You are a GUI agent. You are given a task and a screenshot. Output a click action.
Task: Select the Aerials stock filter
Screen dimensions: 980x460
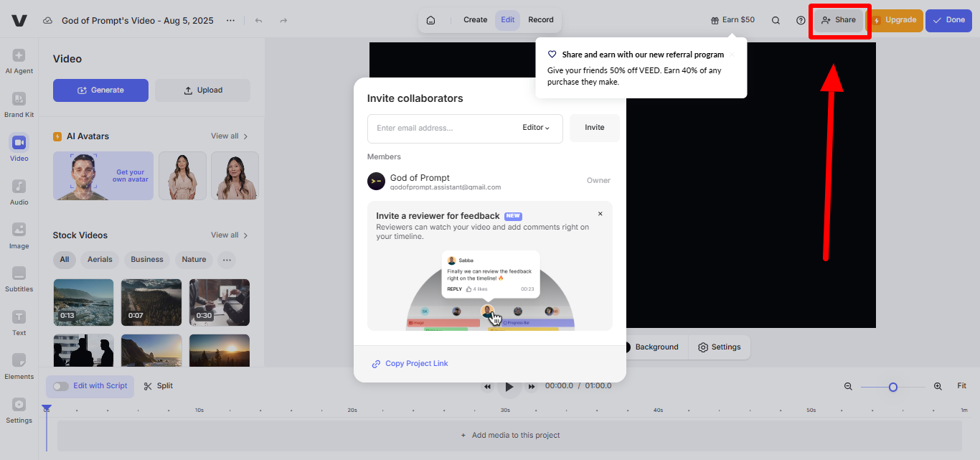[100, 260]
